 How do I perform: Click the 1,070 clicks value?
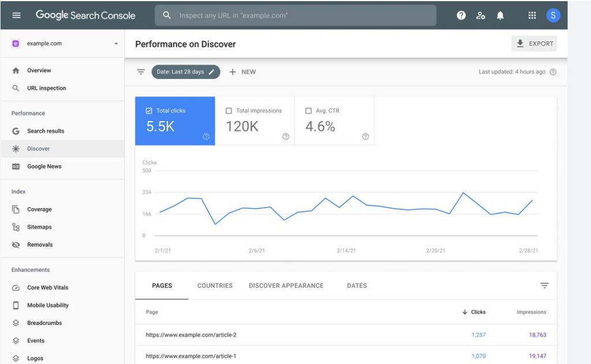click(x=478, y=356)
